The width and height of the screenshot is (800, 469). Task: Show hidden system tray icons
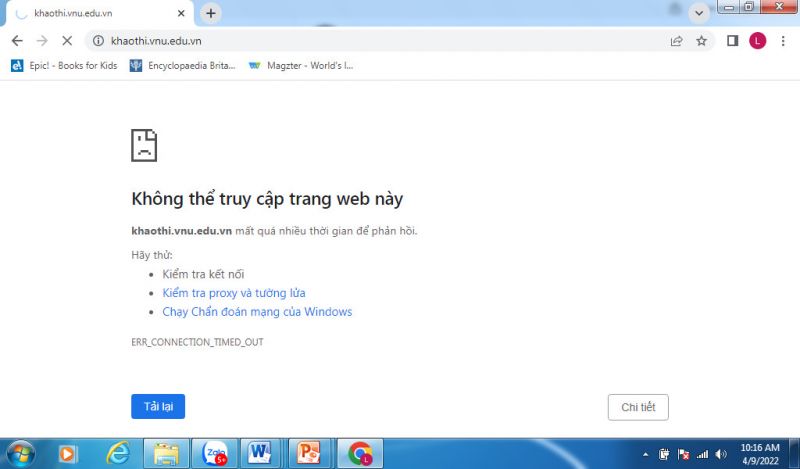[645, 454]
